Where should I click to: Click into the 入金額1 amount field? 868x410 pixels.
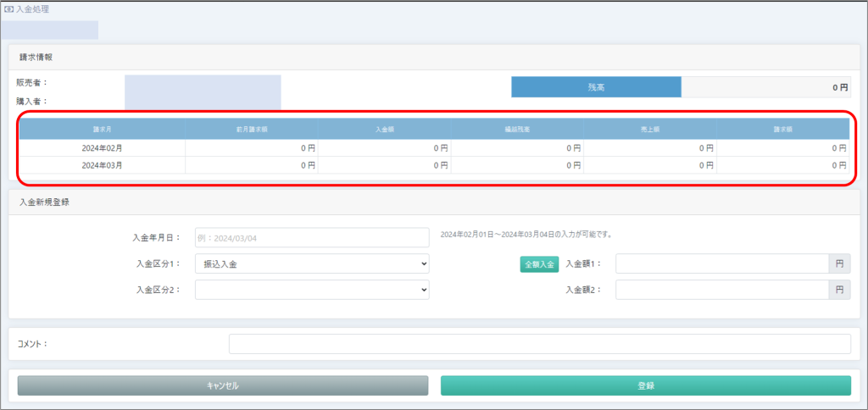pos(721,264)
